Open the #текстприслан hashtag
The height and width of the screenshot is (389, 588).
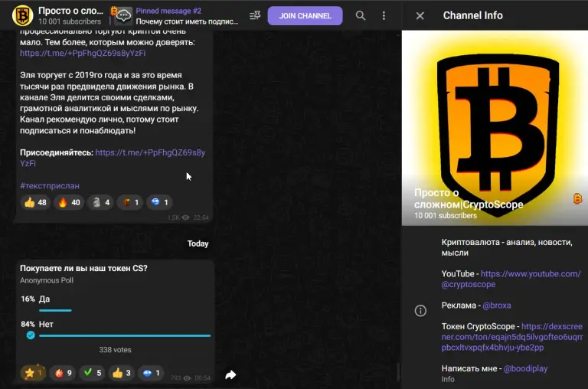pos(50,185)
